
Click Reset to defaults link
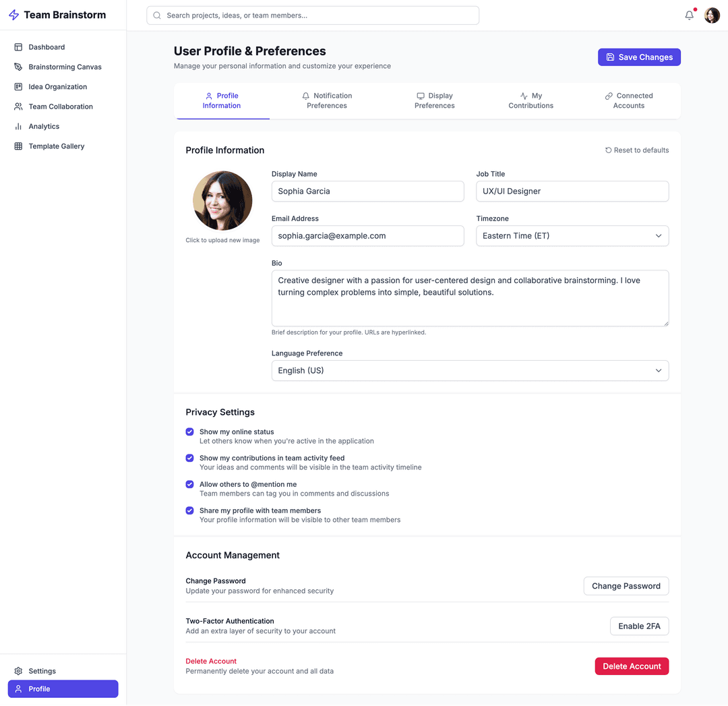point(637,150)
